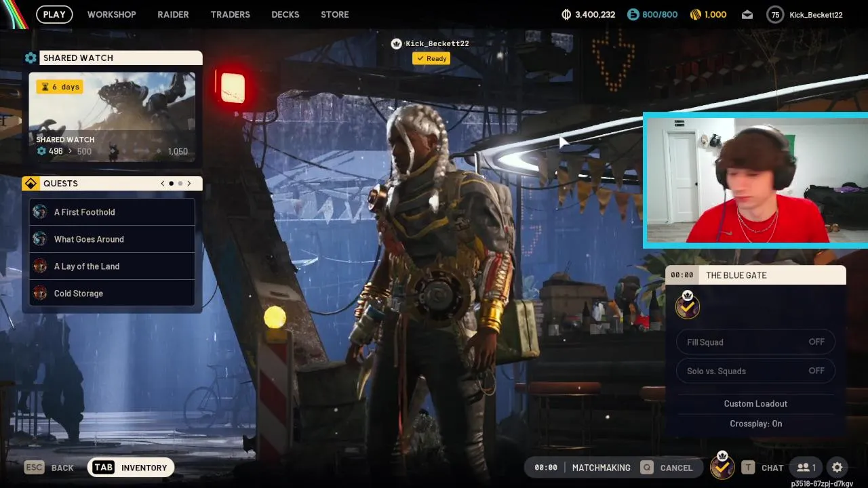
Task: Click the BACK button
Action: (x=50, y=468)
